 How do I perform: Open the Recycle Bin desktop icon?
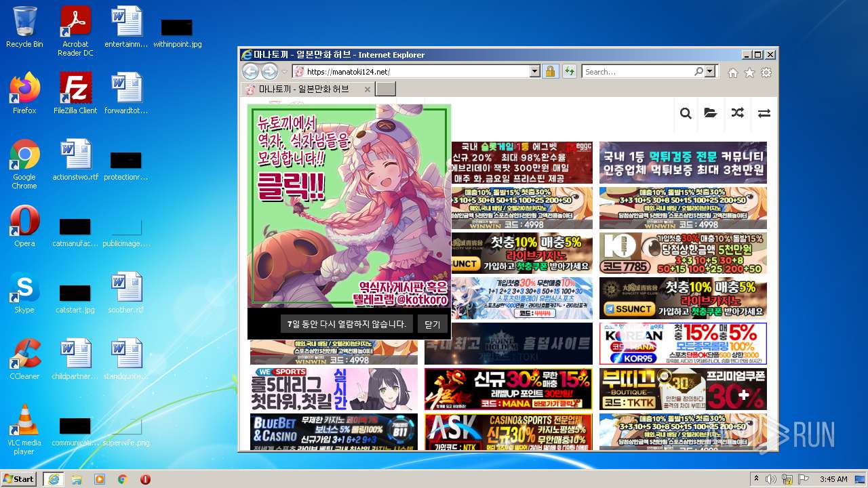[24, 27]
